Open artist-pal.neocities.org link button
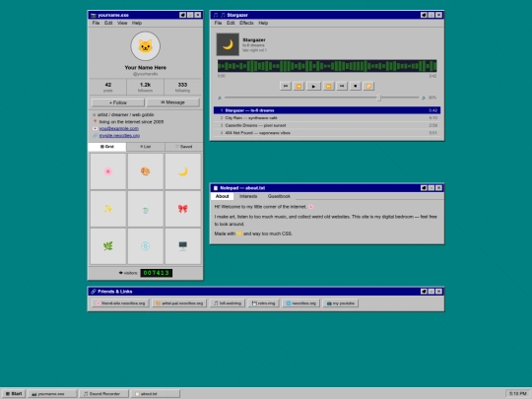 pyautogui.click(x=179, y=303)
